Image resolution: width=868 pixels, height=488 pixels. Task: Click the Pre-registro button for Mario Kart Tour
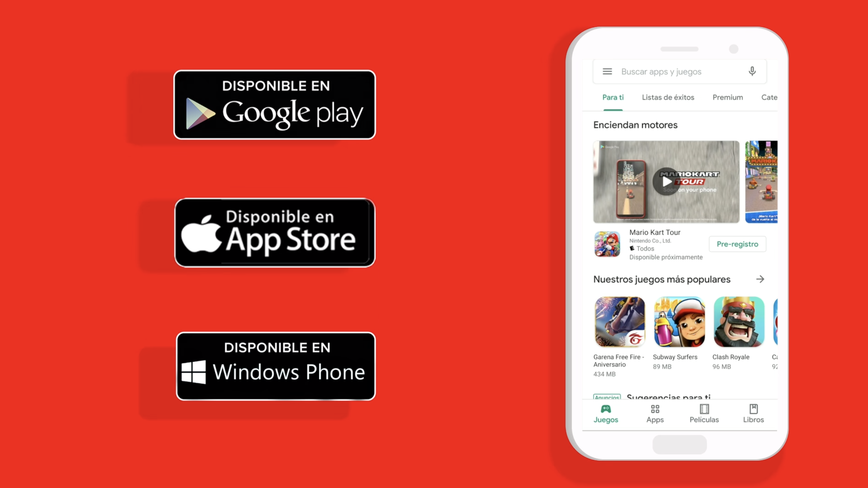(738, 244)
